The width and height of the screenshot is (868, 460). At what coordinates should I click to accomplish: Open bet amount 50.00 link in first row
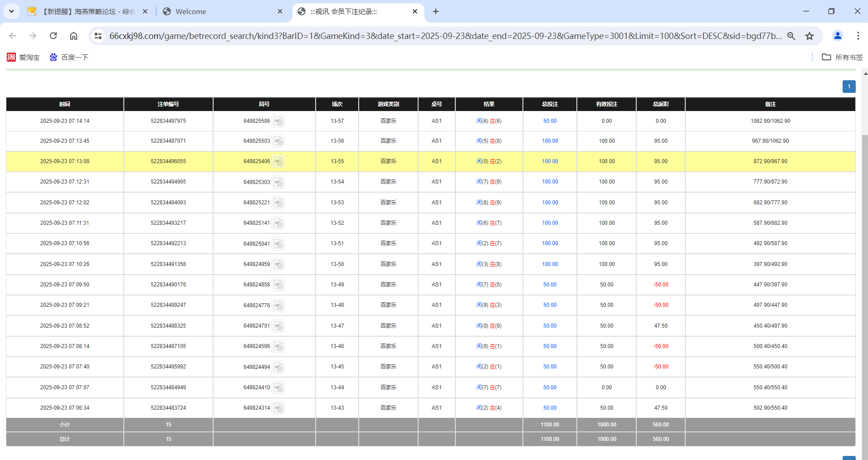[550, 121]
